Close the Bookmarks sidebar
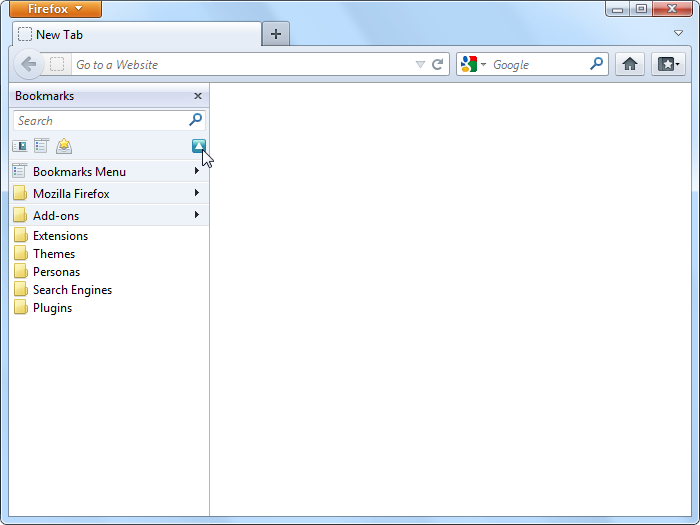 [x=198, y=96]
